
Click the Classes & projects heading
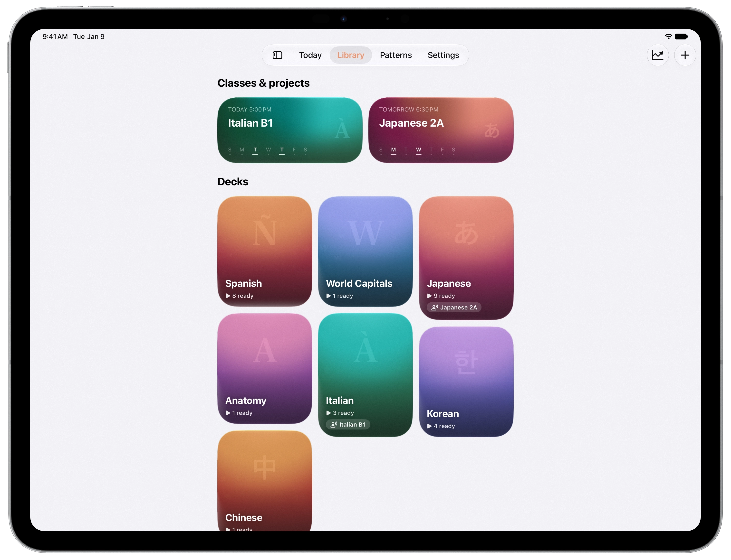[x=263, y=83]
